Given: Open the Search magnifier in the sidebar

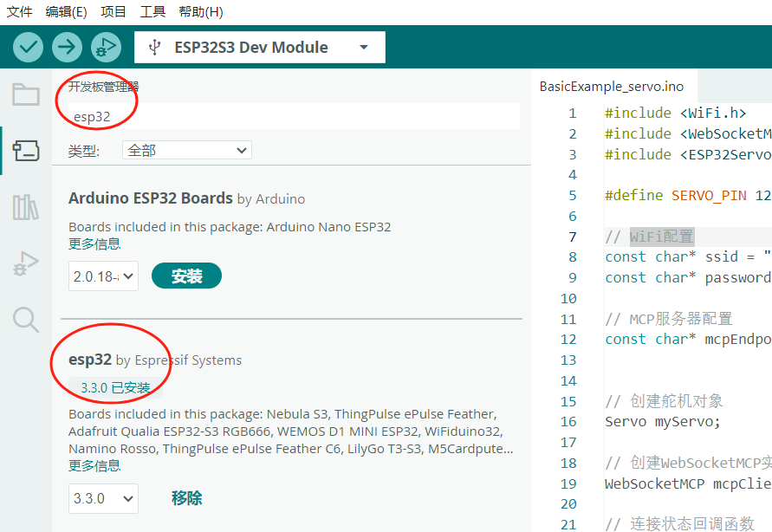Looking at the screenshot, I should (x=26, y=320).
